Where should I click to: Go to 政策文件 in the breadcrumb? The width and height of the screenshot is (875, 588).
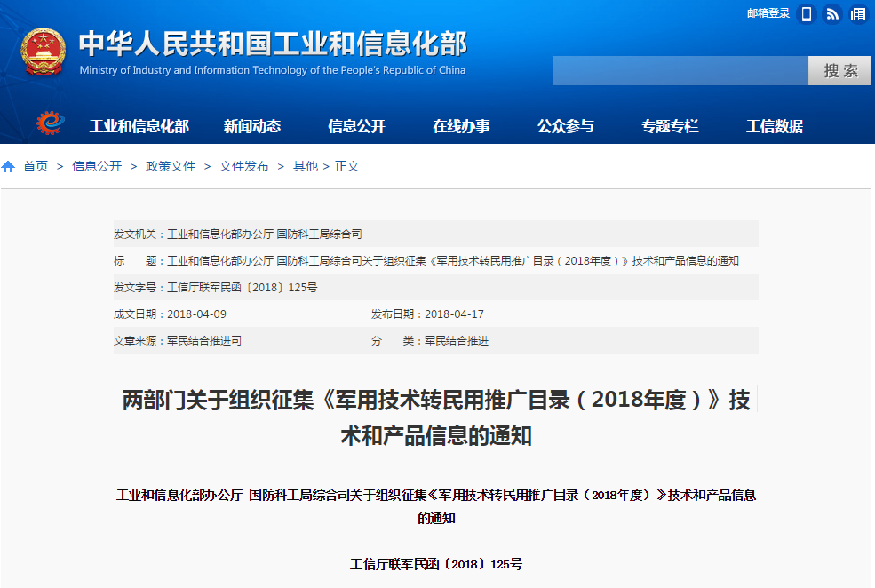pyautogui.click(x=171, y=166)
